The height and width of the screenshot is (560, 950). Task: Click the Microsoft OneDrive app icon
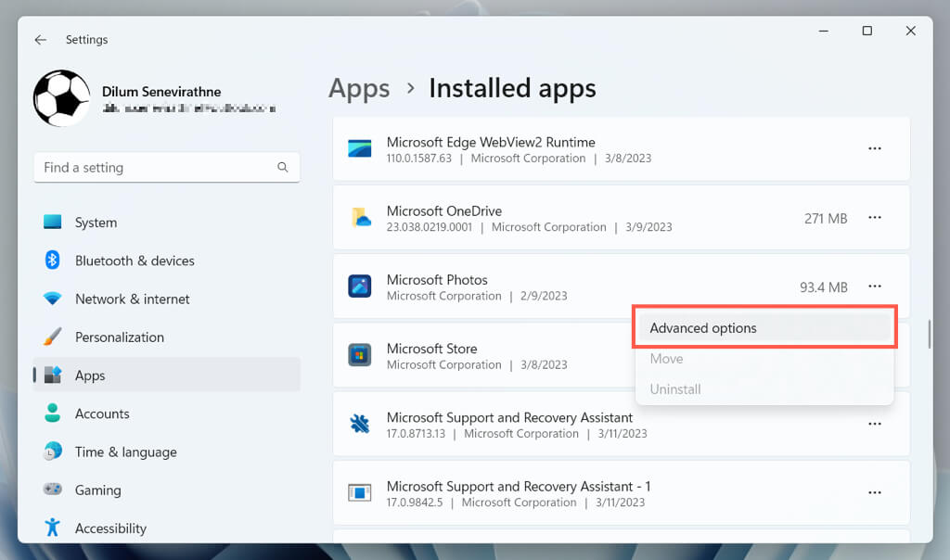click(360, 218)
